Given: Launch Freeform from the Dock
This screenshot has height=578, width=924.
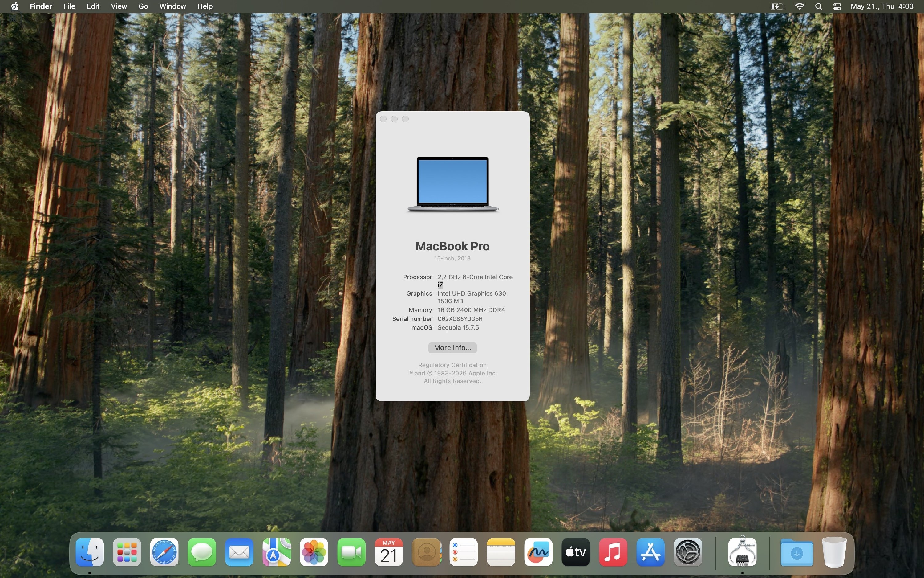Looking at the screenshot, I should (539, 552).
